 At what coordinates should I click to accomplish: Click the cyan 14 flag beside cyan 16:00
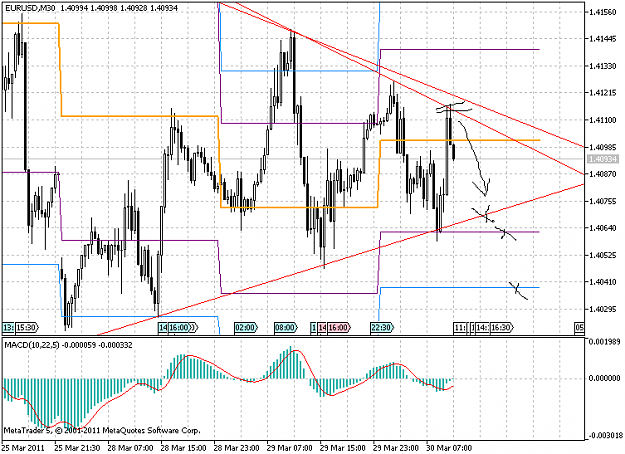click(163, 328)
